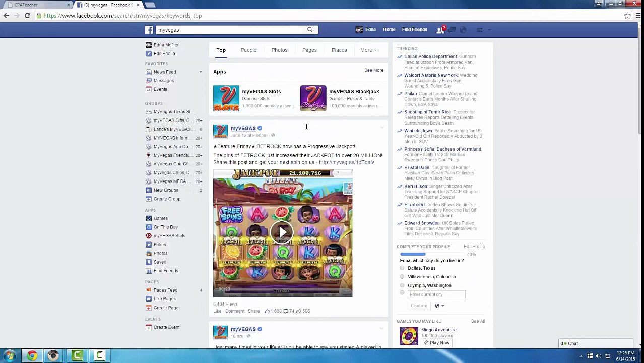Switch to the Places tab
The width and height of the screenshot is (644, 363).
coord(339,50)
